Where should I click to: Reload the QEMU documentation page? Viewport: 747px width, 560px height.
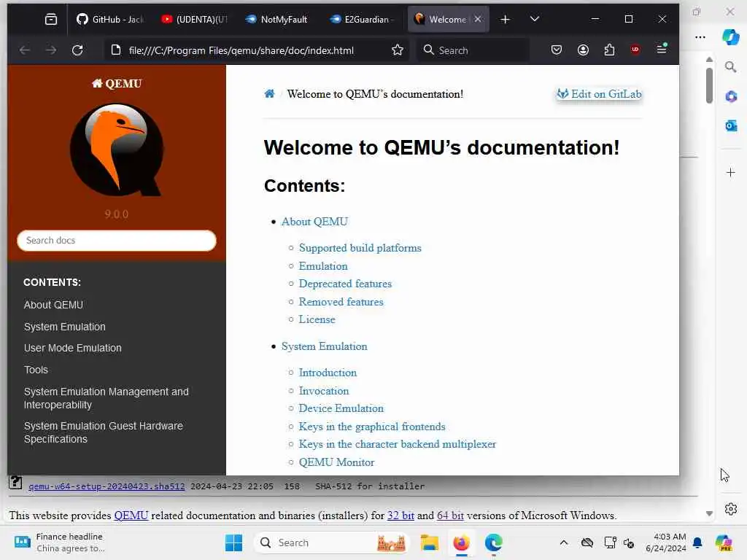(77, 50)
